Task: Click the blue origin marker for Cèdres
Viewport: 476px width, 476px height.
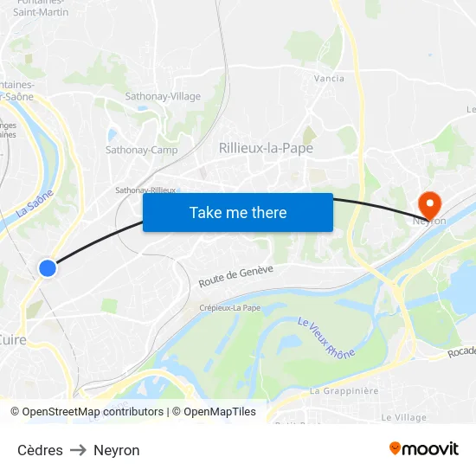Action: pyautogui.click(x=48, y=268)
